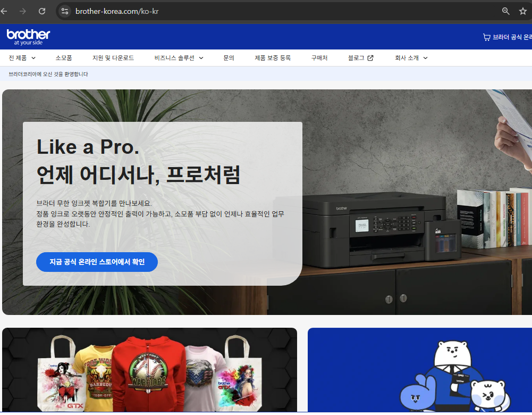
Task: Click 지금 공식 온라인 스토어에서 확인 button
Action: 97,262
